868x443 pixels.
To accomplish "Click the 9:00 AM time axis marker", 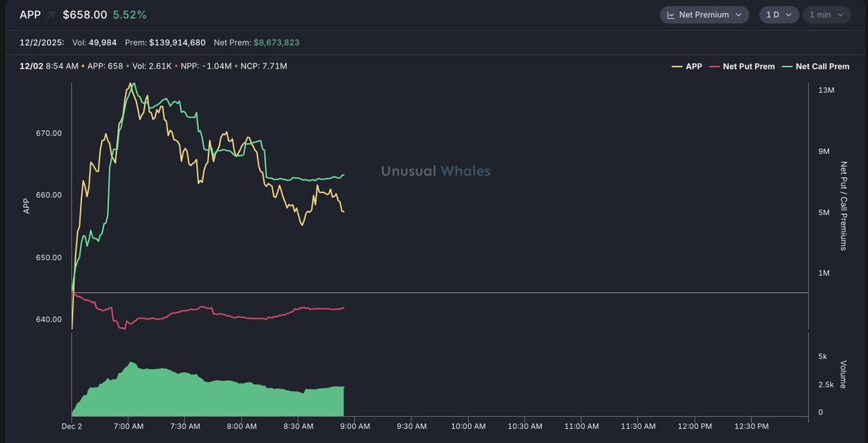I will (354, 425).
